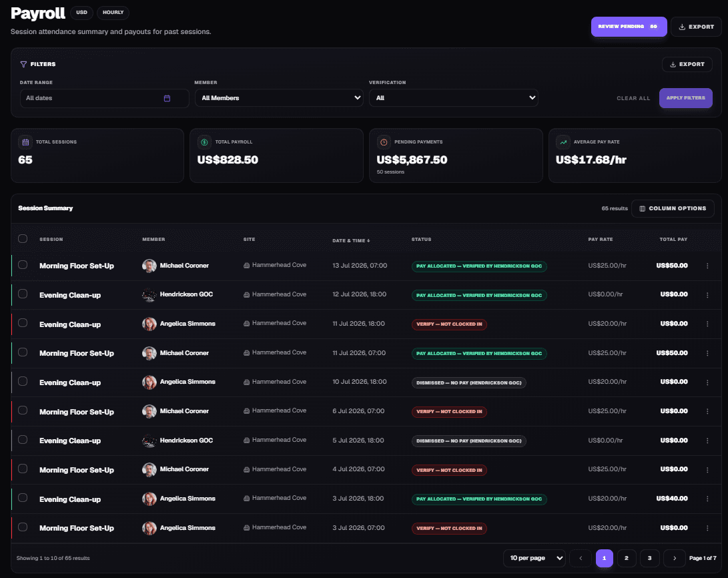
Task: Click the USD currency badge
Action: point(81,13)
